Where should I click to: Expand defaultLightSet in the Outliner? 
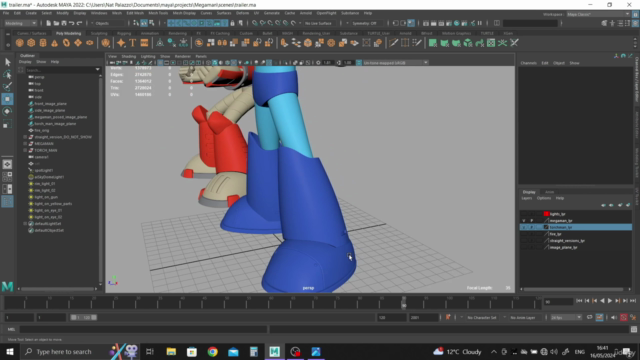25,224
